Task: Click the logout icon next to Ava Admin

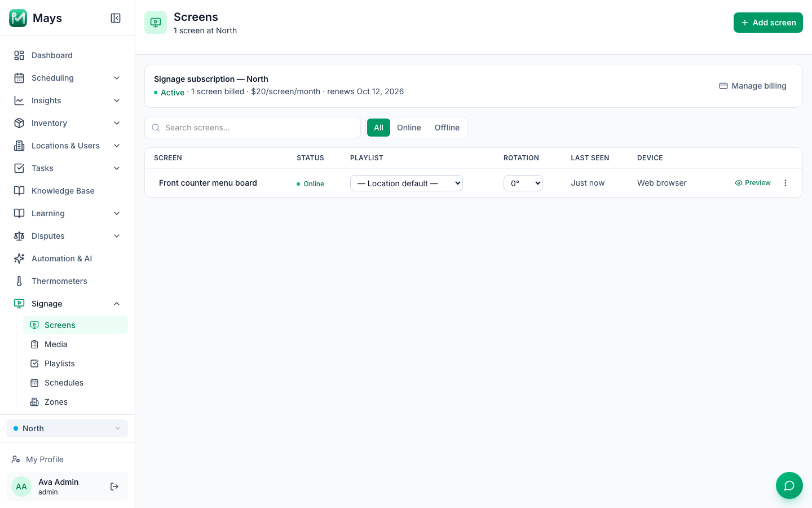Action: 114,487
